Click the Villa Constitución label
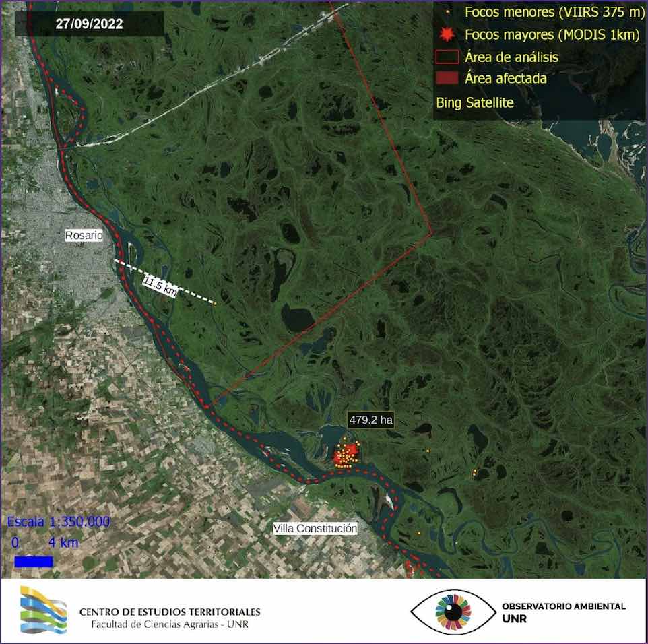Image resolution: width=648 pixels, height=644 pixels. pyautogui.click(x=315, y=529)
